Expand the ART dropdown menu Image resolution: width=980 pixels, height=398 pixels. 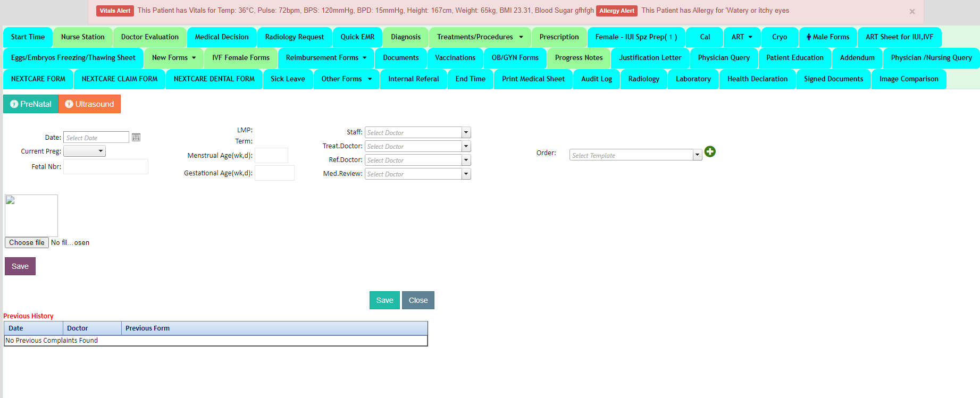(x=742, y=37)
